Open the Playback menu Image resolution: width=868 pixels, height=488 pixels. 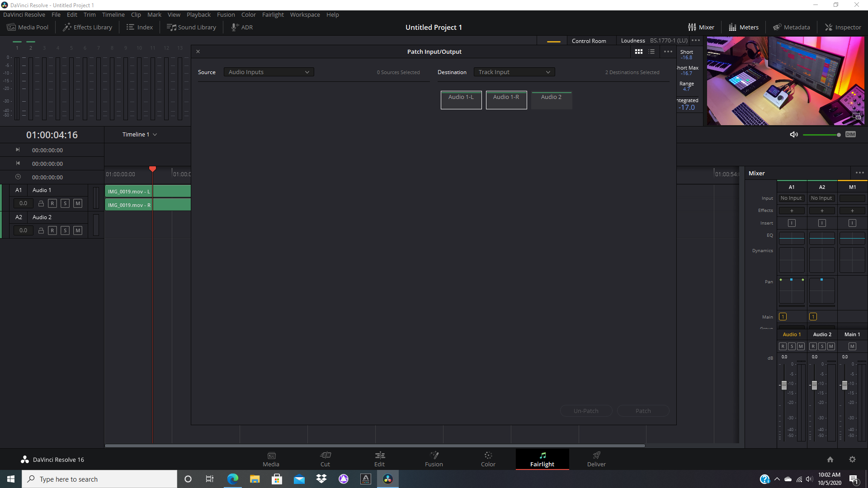[x=198, y=14]
